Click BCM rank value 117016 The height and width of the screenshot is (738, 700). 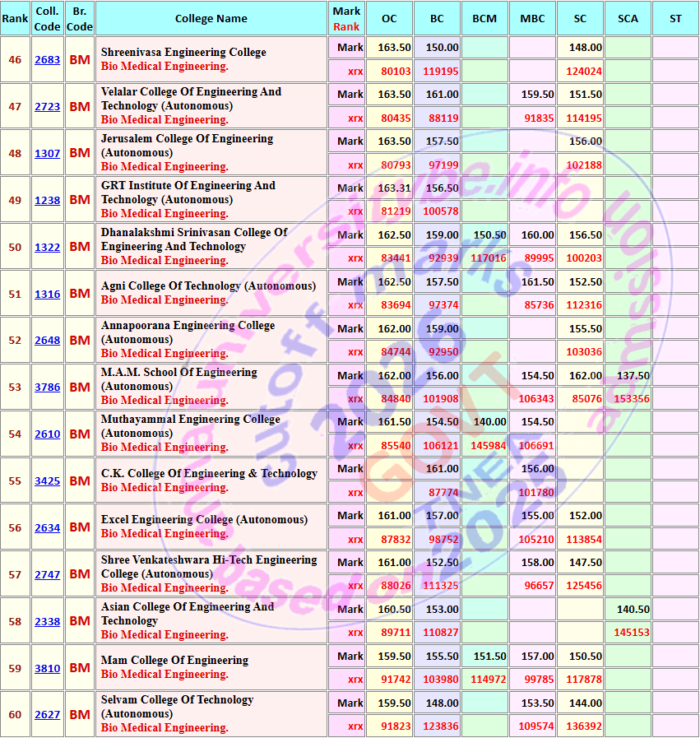click(489, 258)
